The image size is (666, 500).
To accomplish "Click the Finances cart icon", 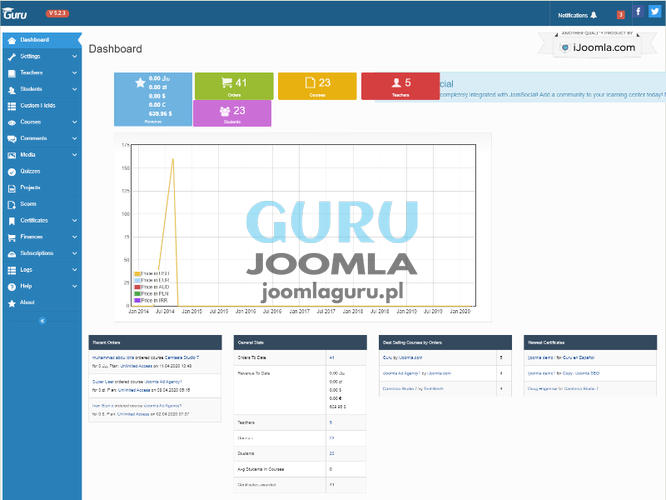I will [12, 237].
